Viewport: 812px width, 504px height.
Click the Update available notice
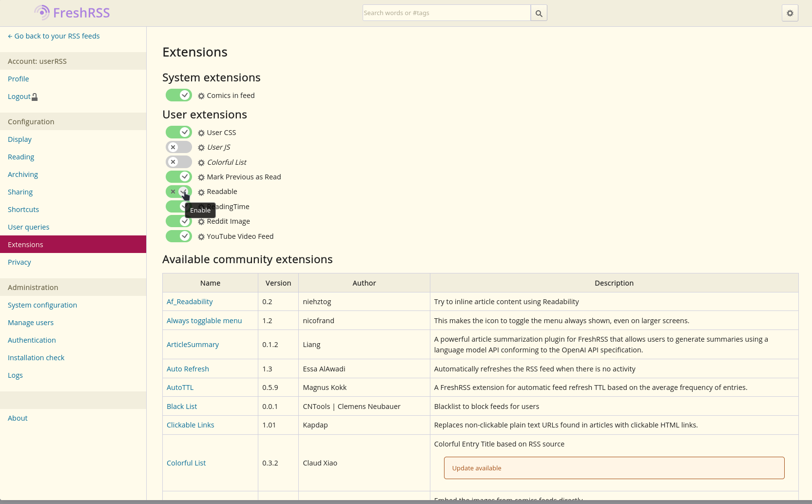[x=614, y=468]
